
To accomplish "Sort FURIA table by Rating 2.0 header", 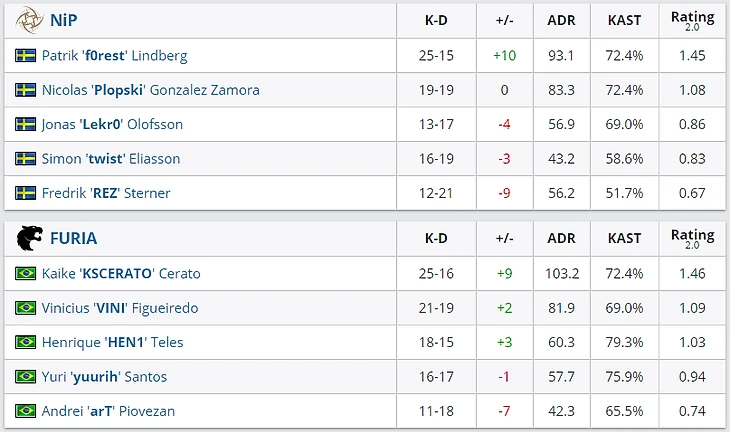I will (x=692, y=238).
